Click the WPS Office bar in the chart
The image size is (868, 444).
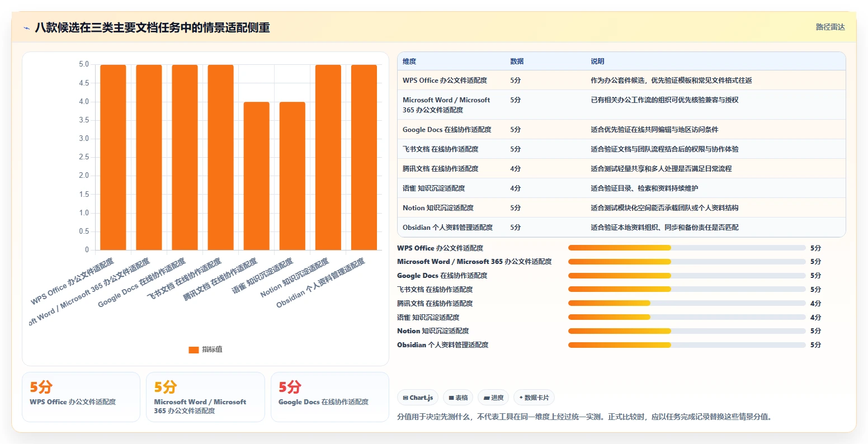click(x=113, y=157)
